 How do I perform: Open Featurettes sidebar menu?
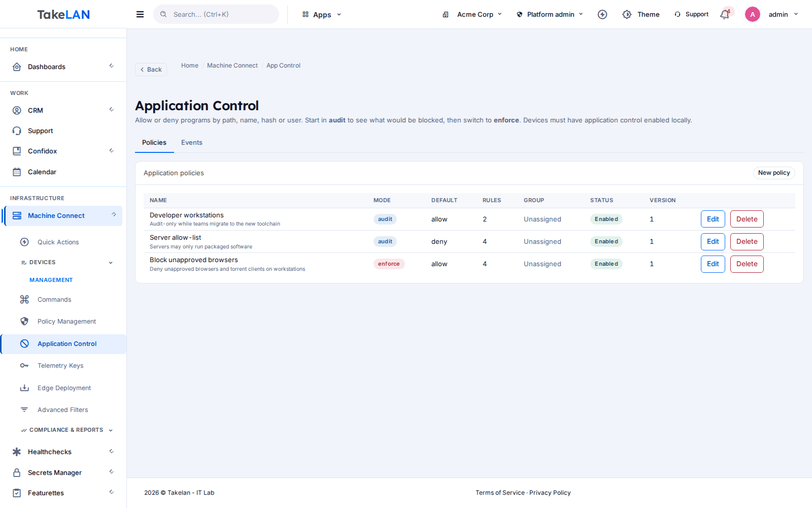63,493
